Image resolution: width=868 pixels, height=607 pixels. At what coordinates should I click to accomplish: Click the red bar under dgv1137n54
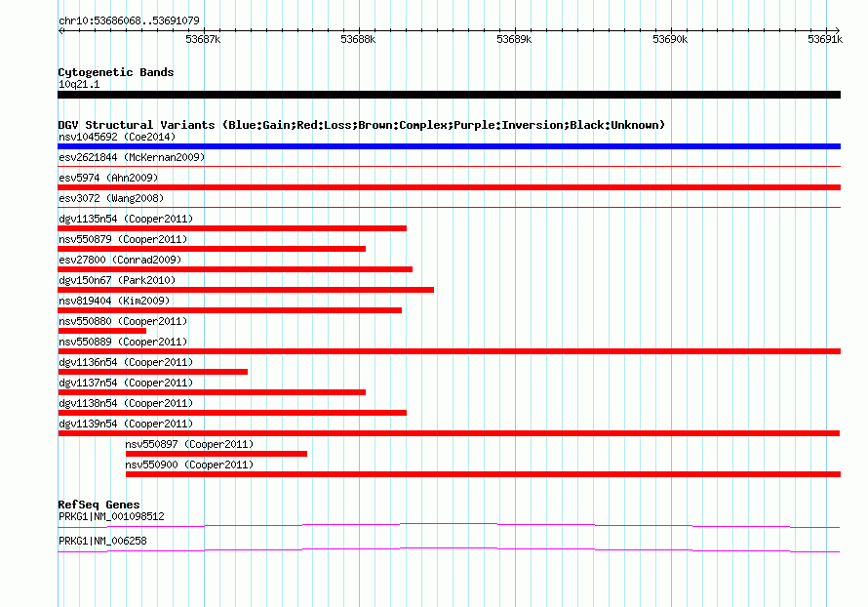coord(212,392)
